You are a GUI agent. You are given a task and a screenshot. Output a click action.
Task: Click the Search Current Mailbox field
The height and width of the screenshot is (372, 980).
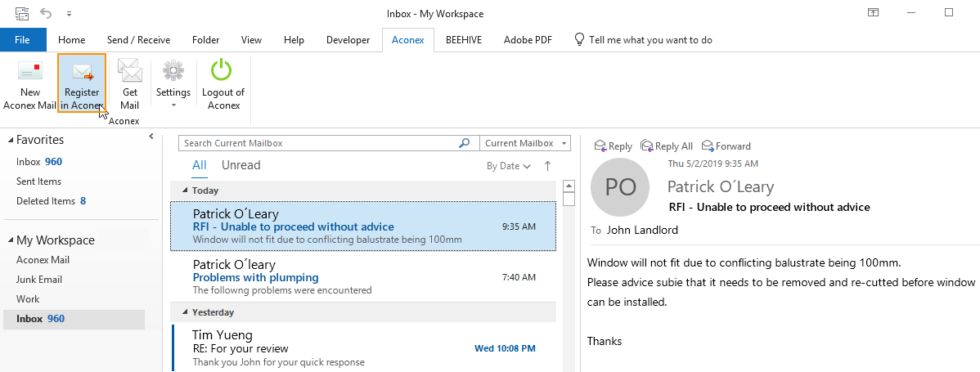317,143
